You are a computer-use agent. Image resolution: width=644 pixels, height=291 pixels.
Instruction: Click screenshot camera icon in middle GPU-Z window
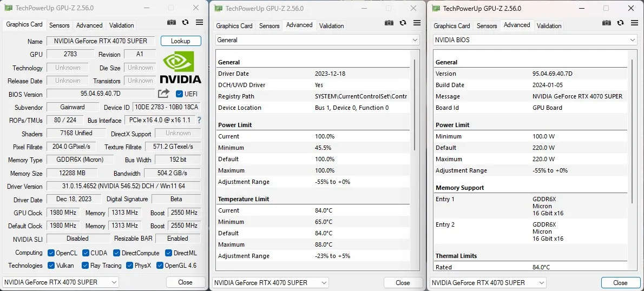389,23
